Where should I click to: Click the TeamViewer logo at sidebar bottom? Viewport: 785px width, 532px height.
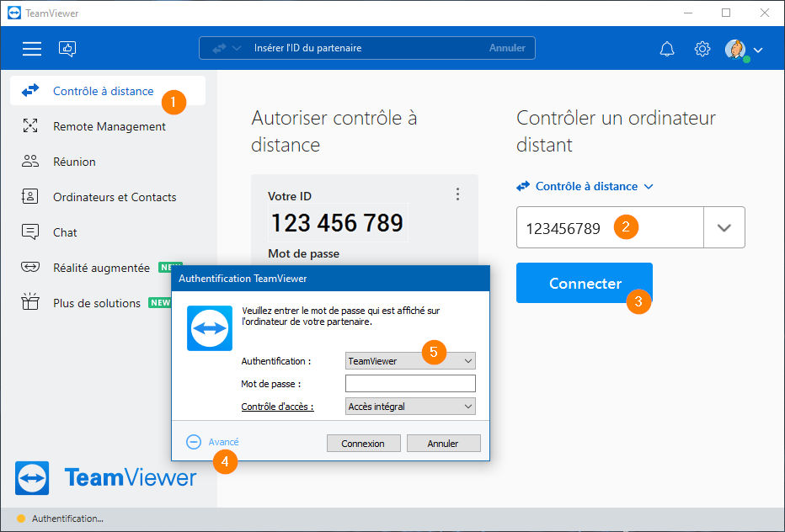(x=105, y=478)
